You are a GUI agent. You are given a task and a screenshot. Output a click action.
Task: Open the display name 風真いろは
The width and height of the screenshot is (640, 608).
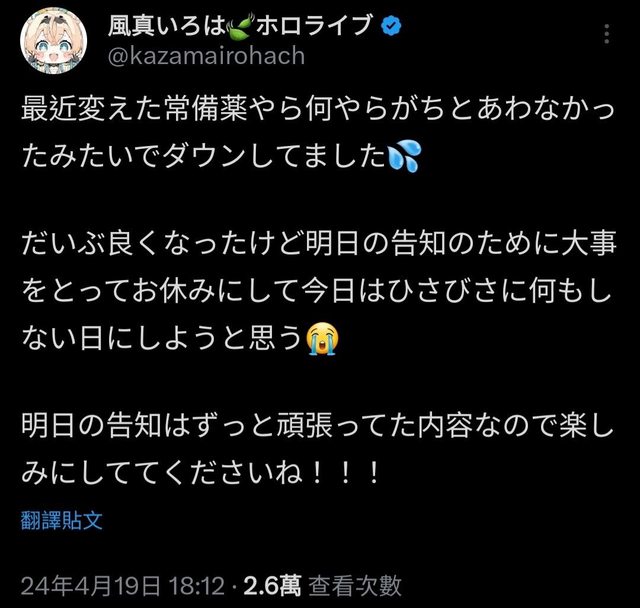[x=167, y=26]
